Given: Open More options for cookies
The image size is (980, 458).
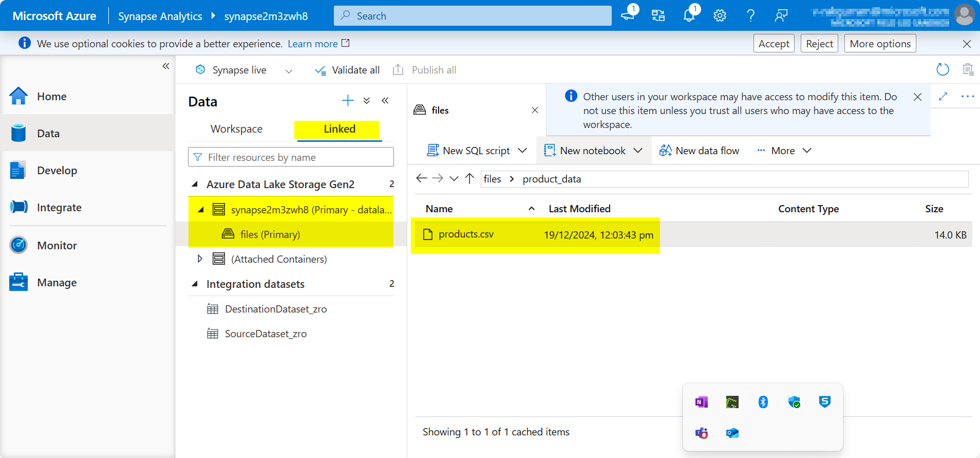Looking at the screenshot, I should [880, 44].
